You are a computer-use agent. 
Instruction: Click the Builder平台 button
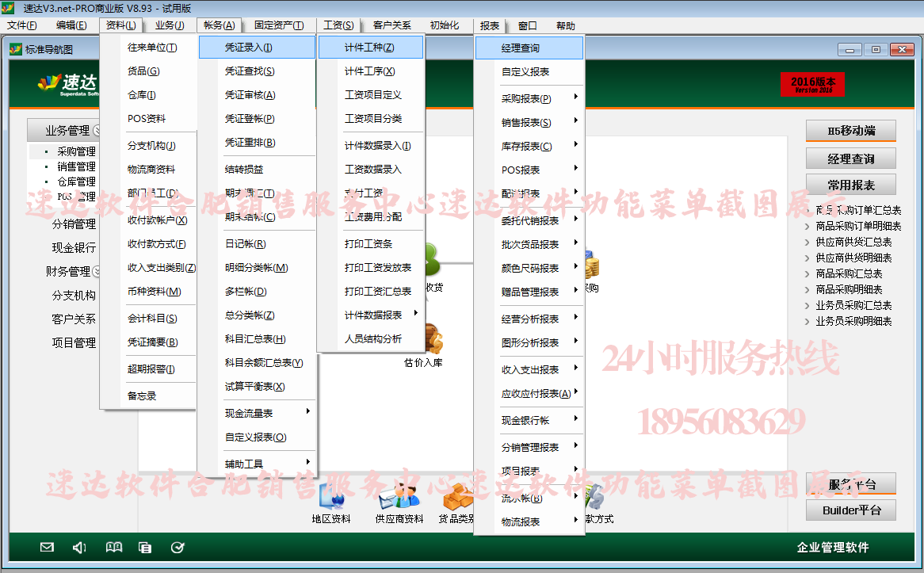click(850, 510)
